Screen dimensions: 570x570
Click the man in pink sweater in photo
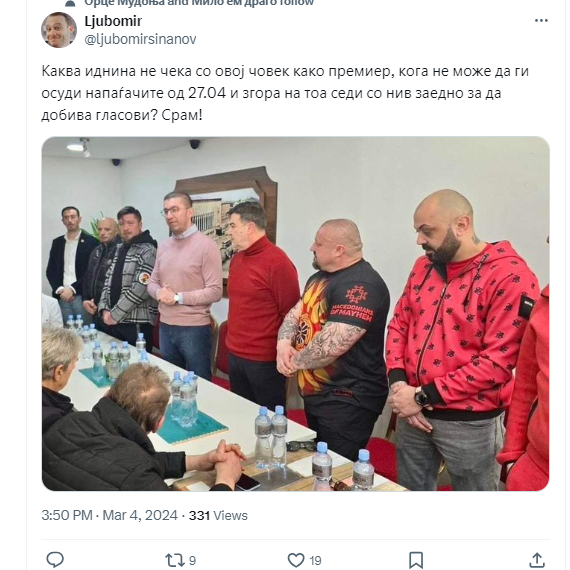click(185, 284)
